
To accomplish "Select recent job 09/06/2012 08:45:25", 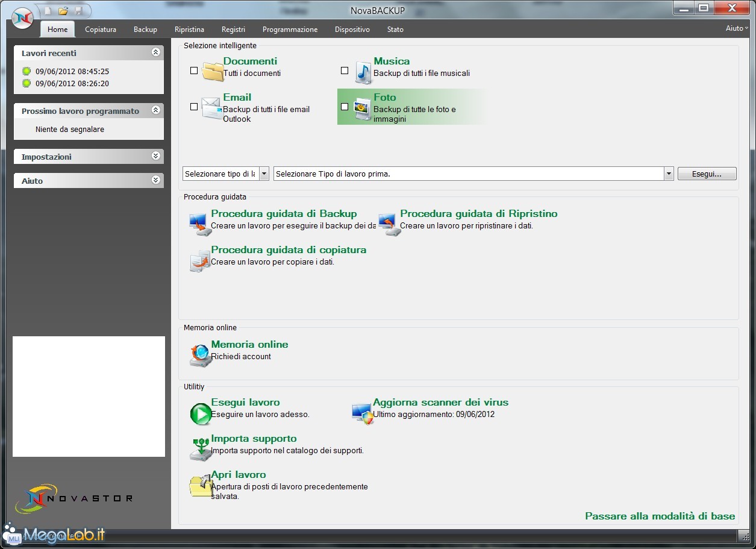I will (x=72, y=71).
